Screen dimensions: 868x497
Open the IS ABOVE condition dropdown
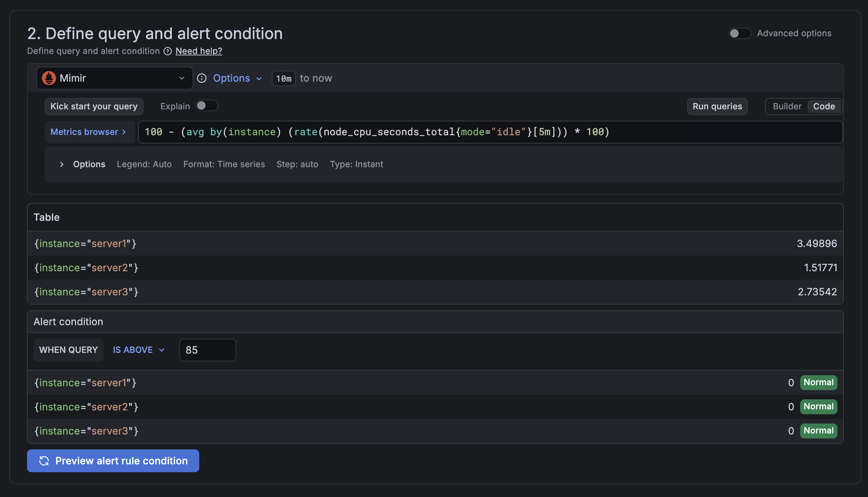coord(138,350)
